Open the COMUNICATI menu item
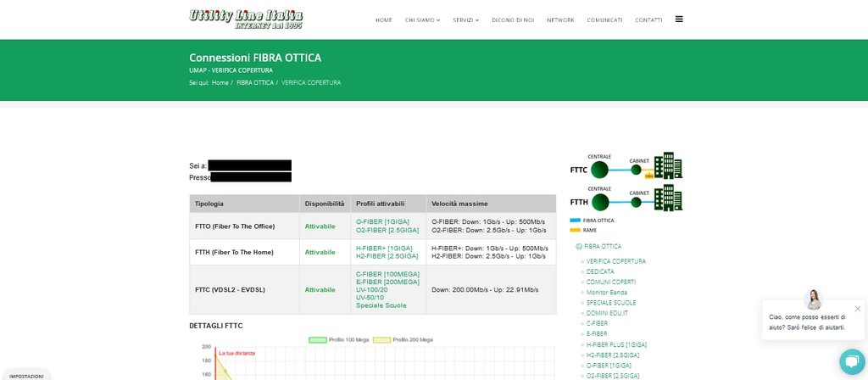The width and height of the screenshot is (868, 380). point(604,20)
